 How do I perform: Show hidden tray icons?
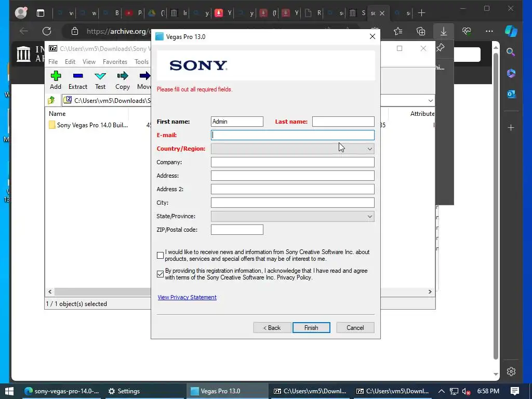pos(442,391)
